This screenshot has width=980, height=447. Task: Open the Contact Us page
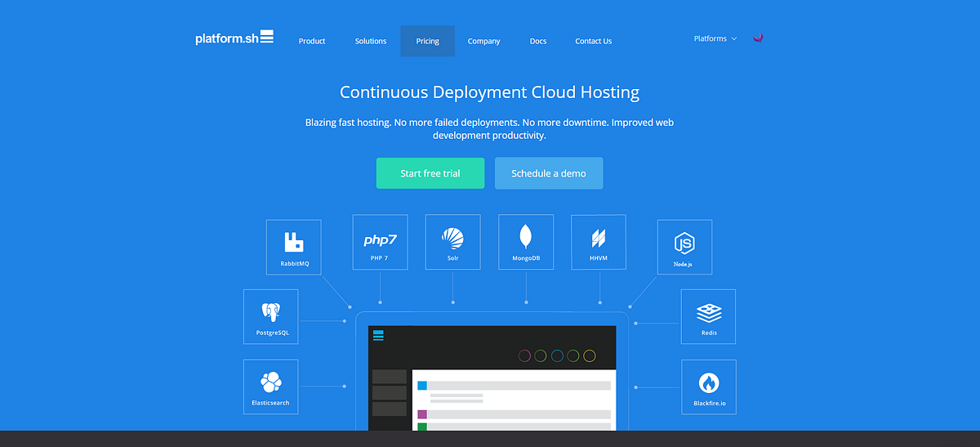click(x=594, y=42)
